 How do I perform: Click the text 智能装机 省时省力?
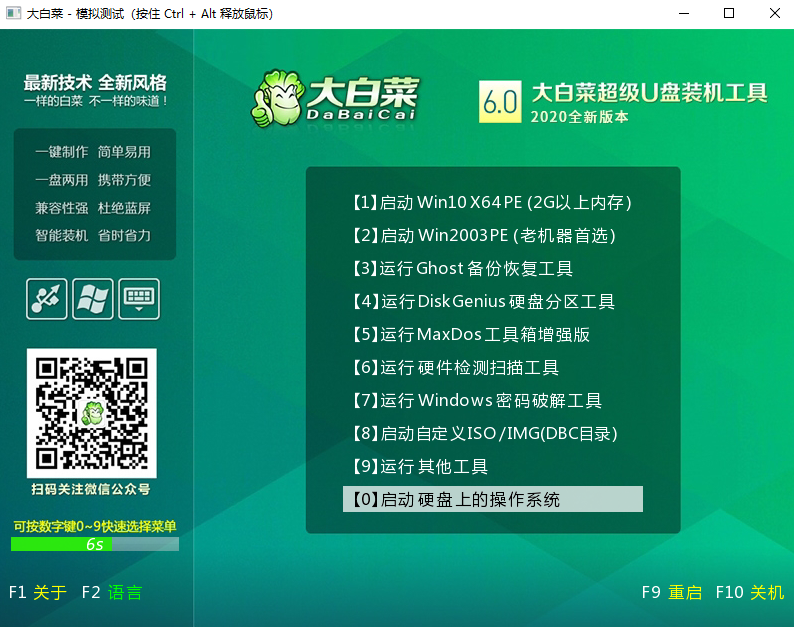93,236
